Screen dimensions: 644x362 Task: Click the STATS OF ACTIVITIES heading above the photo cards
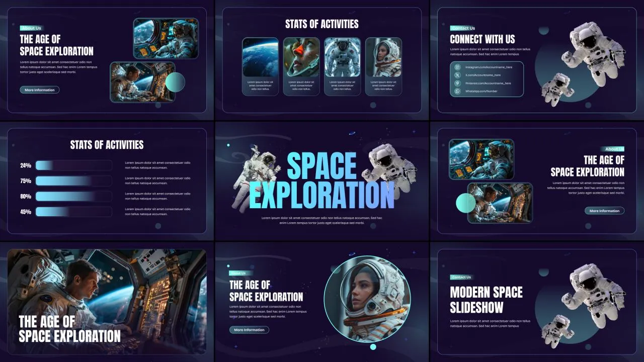(x=322, y=24)
